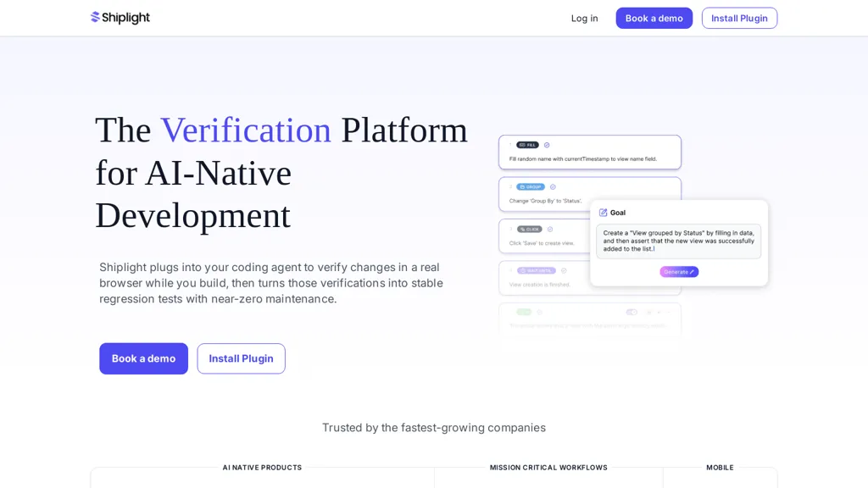Toggle the switch on the faded last step
868x488 pixels.
point(631,312)
